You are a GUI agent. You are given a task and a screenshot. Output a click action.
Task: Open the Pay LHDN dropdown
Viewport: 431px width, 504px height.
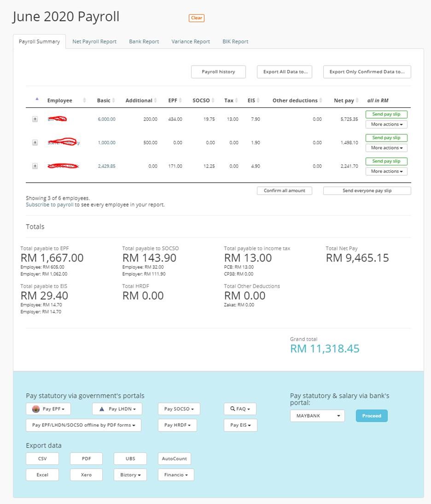(x=117, y=409)
